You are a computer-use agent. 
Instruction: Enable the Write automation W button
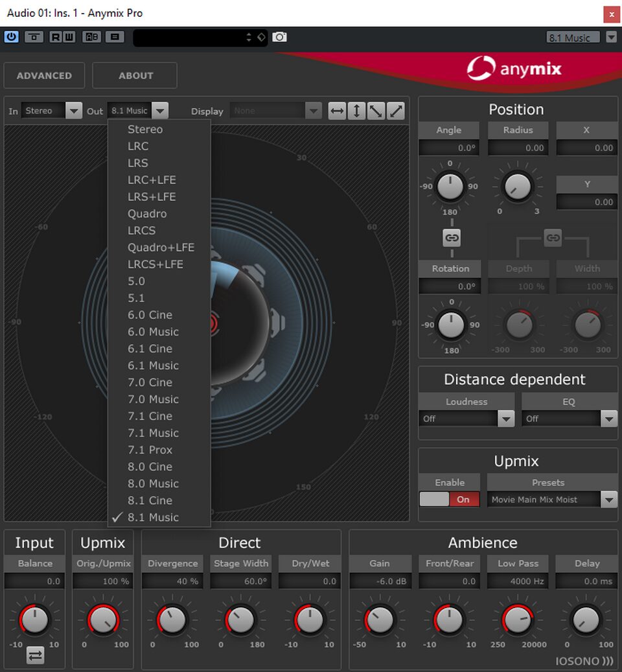(69, 37)
